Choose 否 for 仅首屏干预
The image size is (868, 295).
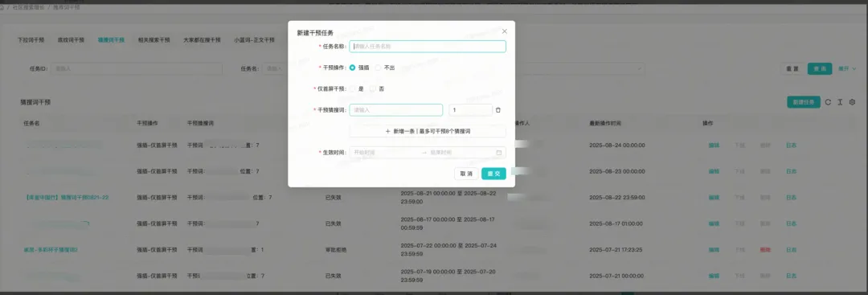pyautogui.click(x=373, y=88)
